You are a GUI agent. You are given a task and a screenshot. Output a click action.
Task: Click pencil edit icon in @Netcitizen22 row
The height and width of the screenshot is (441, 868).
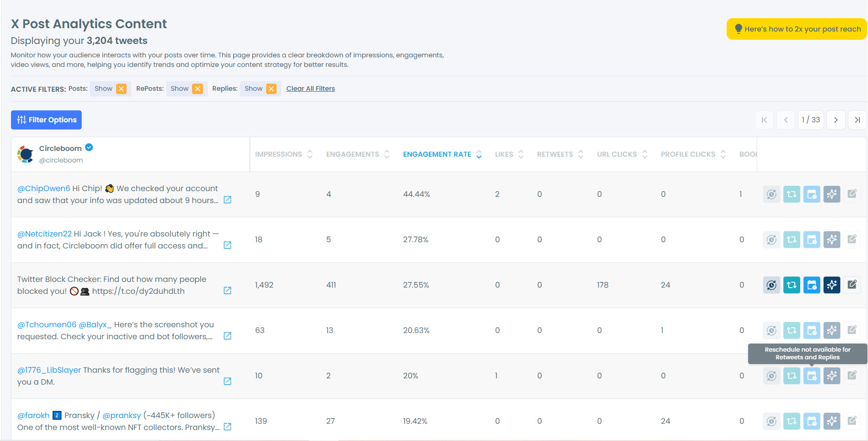click(x=852, y=239)
